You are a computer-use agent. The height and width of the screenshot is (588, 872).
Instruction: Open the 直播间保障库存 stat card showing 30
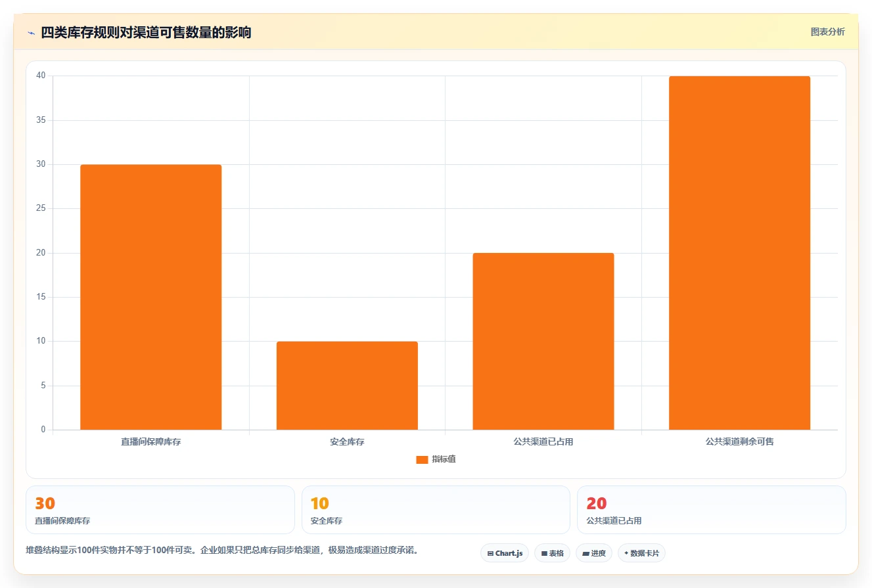160,510
